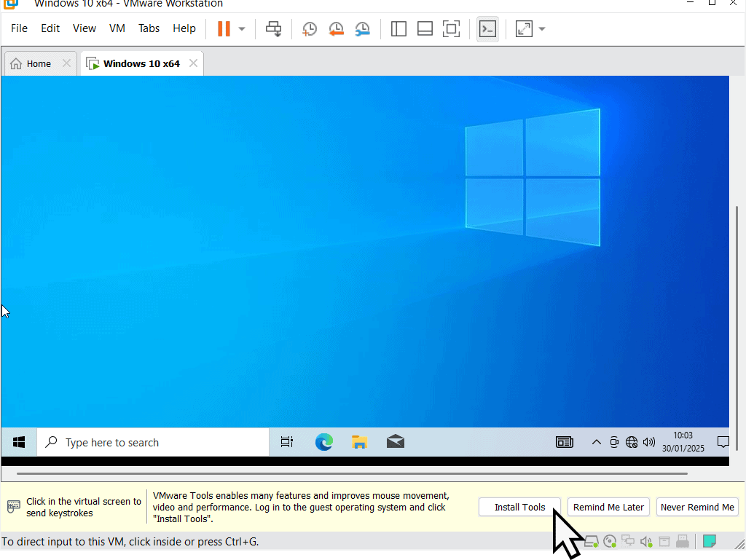Image resolution: width=746 pixels, height=560 pixels.
Task: Take a snapshot of this virtual machine
Action: (x=310, y=29)
